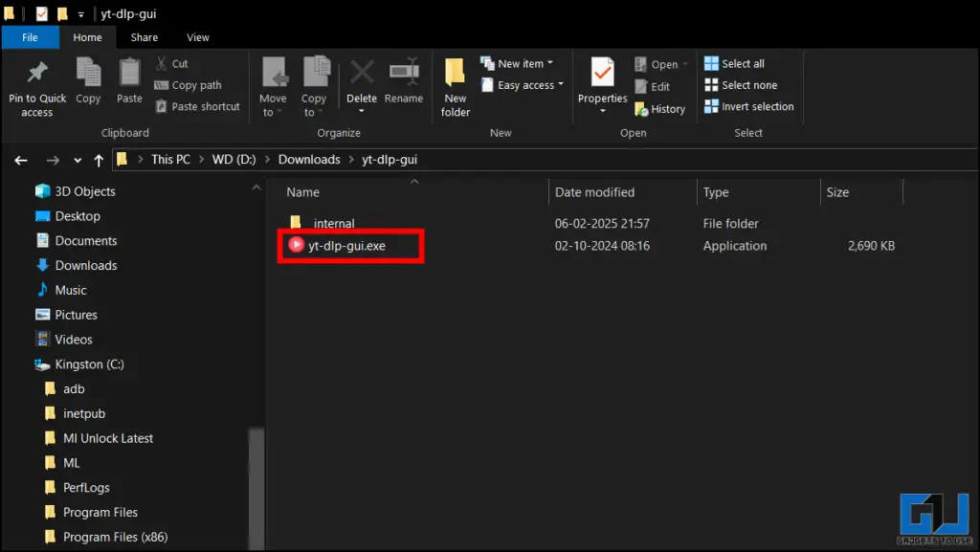This screenshot has width=980, height=552.
Task: Create a New folder
Action: (455, 87)
